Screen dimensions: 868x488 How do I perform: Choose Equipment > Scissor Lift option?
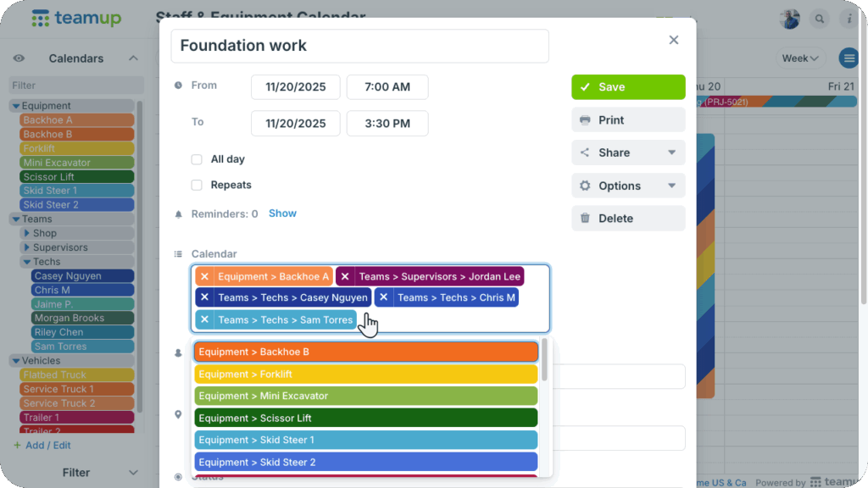pos(365,418)
